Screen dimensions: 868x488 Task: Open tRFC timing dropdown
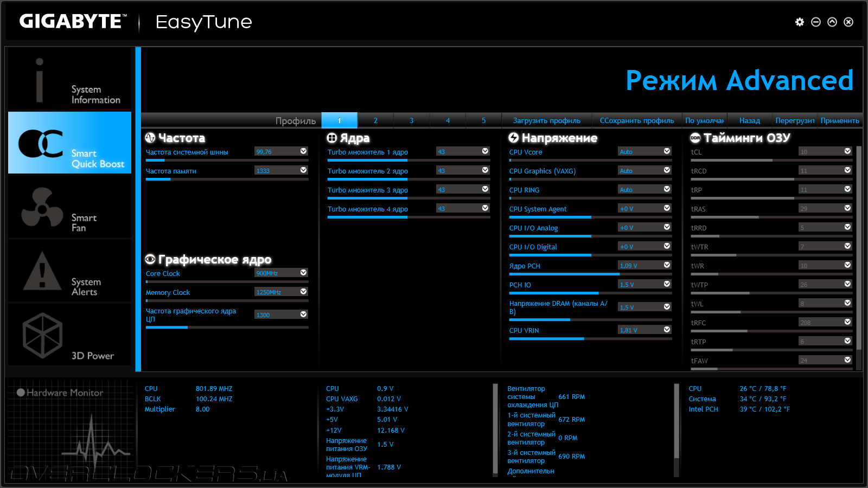click(x=825, y=322)
